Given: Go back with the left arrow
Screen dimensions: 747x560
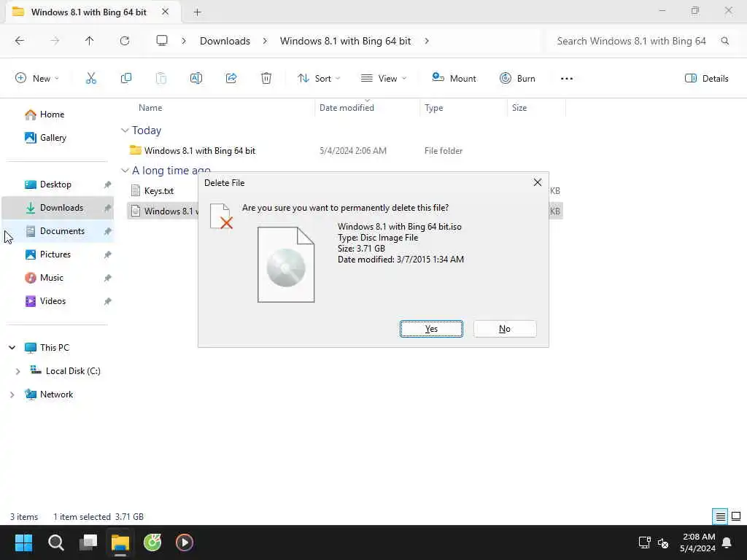Looking at the screenshot, I should (x=20, y=41).
